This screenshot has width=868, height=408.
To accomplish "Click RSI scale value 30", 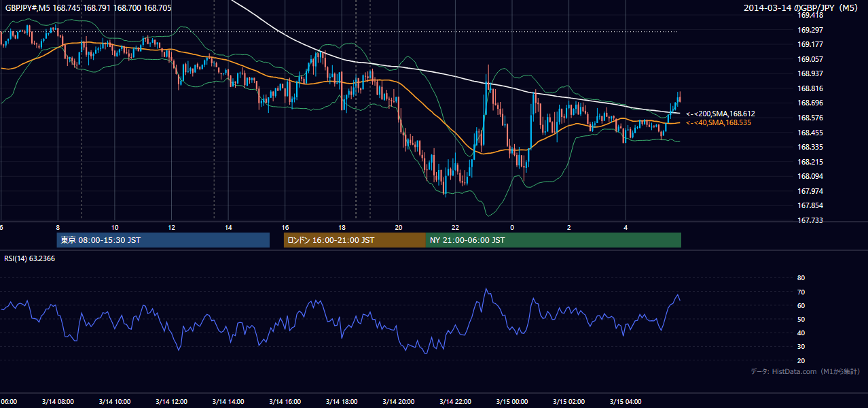I will click(801, 347).
